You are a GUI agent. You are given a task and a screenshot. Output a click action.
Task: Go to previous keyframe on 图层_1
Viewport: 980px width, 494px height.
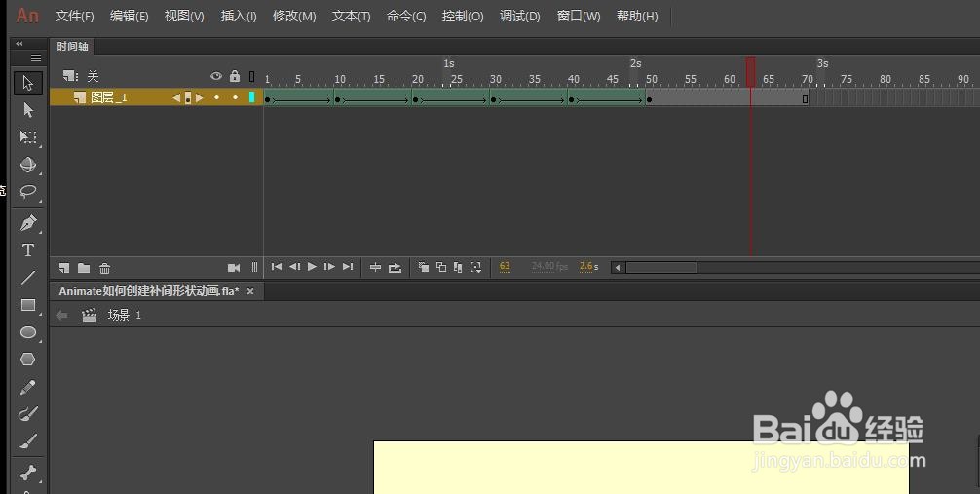tap(176, 97)
